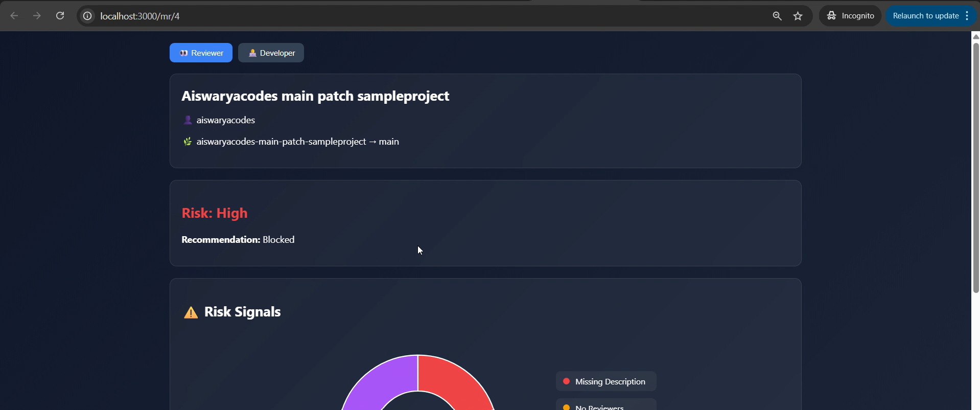980x410 pixels.
Task: Click the vertical page scrollbar thumb
Action: 976,168
